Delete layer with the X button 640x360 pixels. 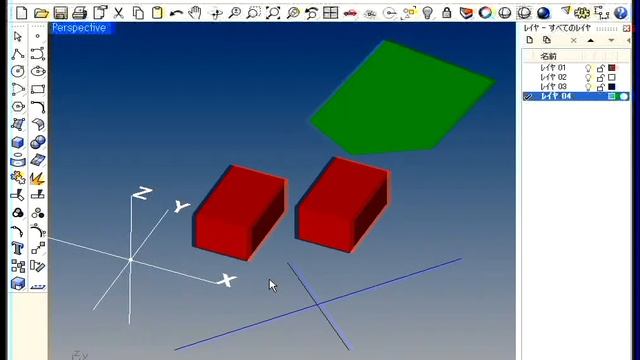point(573,40)
